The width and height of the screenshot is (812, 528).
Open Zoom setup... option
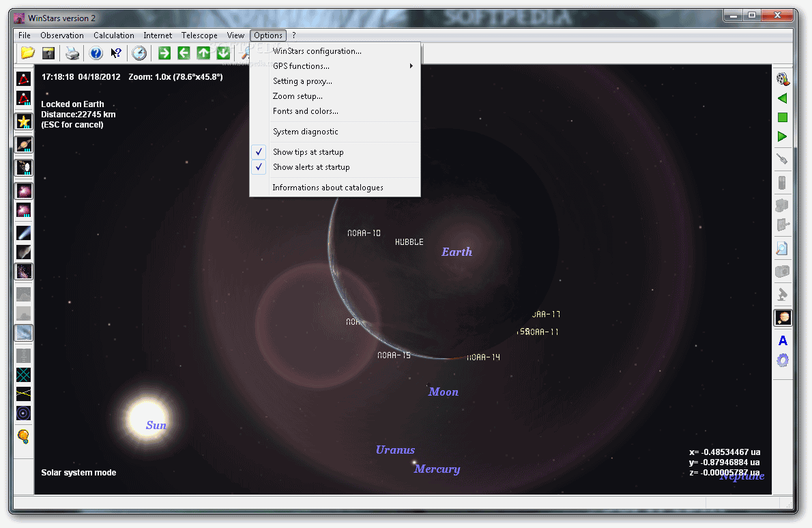click(x=335, y=96)
